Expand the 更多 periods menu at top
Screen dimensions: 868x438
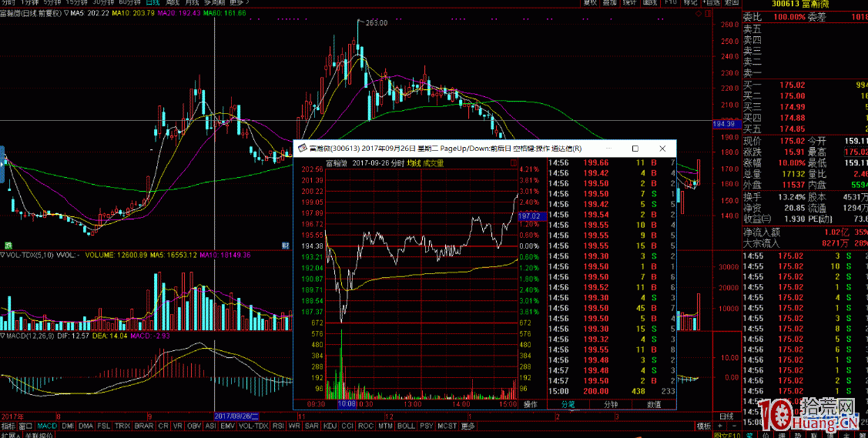[x=240, y=2]
